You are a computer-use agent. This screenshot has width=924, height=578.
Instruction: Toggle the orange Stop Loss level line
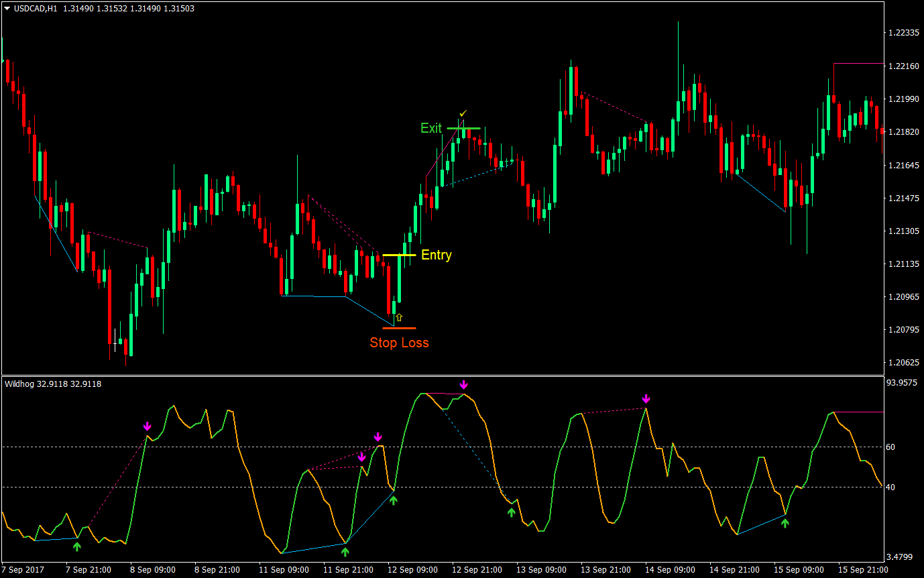pyautogui.click(x=398, y=329)
